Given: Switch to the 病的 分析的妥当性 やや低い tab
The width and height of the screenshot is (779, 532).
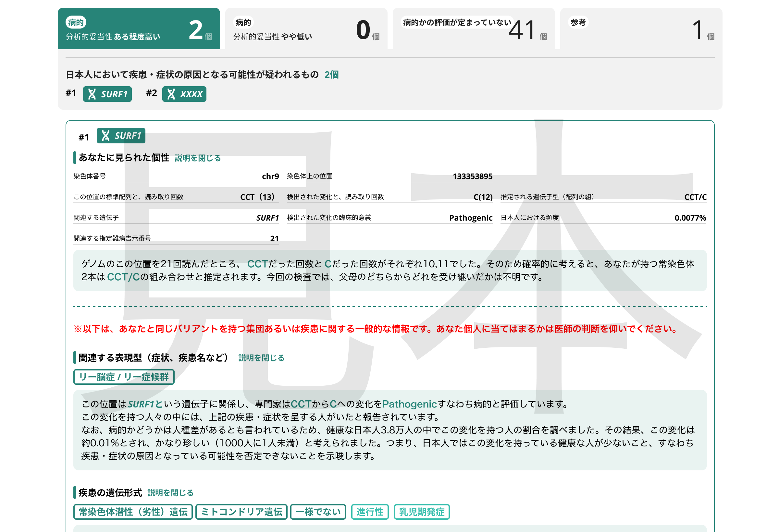Looking at the screenshot, I should pyautogui.click(x=306, y=29).
